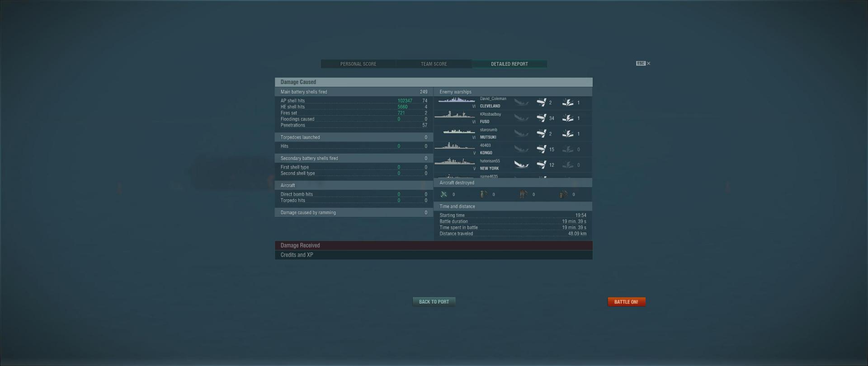This screenshot has height=366, width=868.
Task: Close the report with the ESC X button
Action: 643,63
